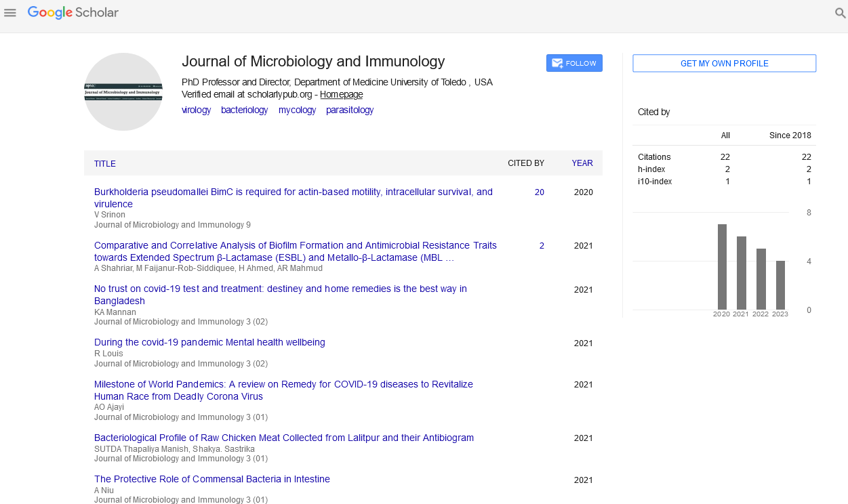Sort articles by Year column header

(x=582, y=163)
